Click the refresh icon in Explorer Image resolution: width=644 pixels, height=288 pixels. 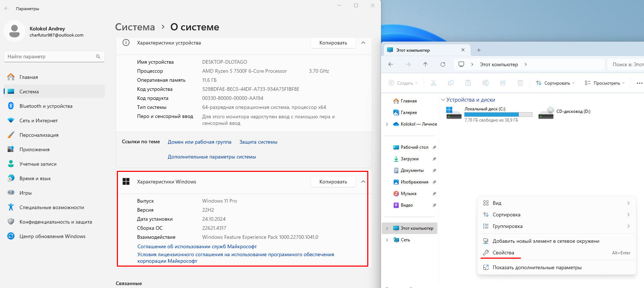[x=442, y=64]
